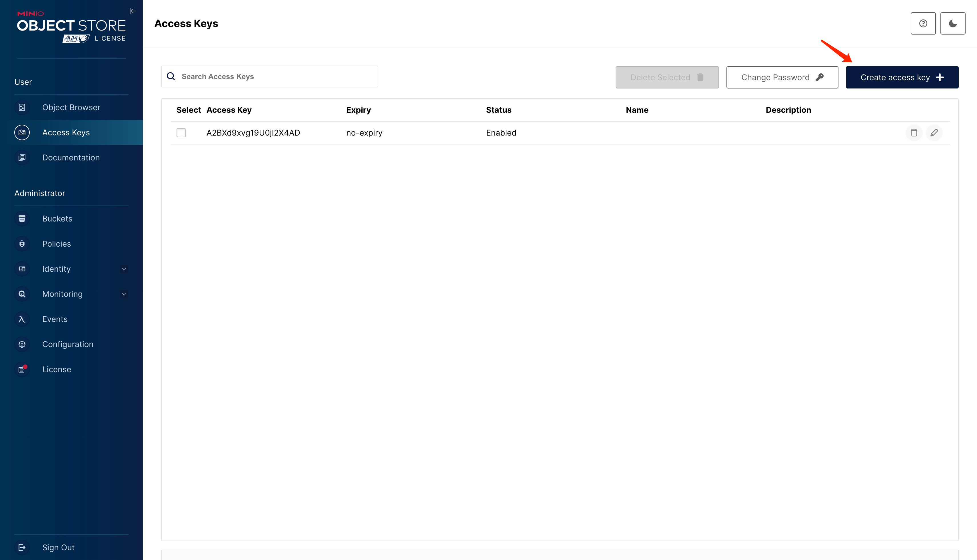This screenshot has height=560, width=977.
Task: Click the Identity card icon
Action: [22, 269]
